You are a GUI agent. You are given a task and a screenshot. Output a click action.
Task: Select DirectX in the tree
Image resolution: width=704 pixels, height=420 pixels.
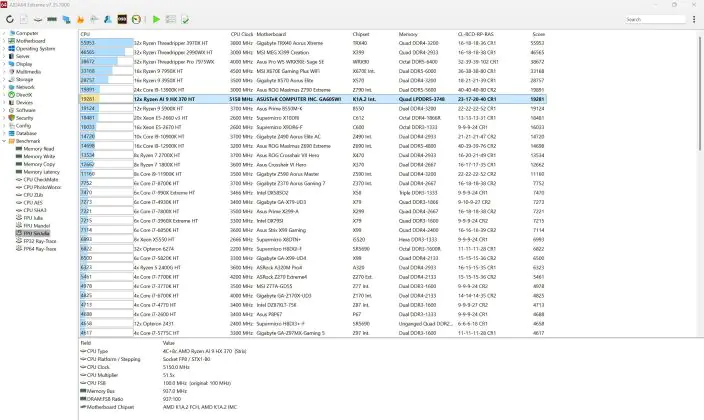(24, 95)
